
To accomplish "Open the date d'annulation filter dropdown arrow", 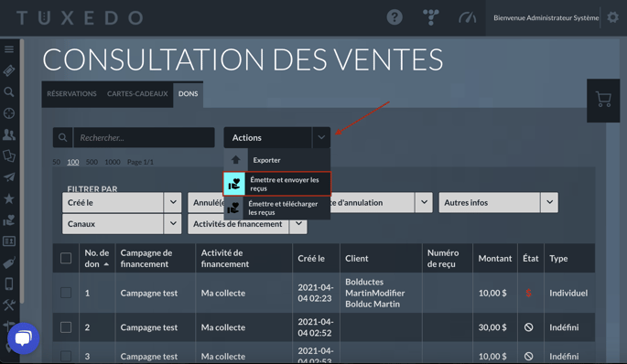I will pos(424,202).
